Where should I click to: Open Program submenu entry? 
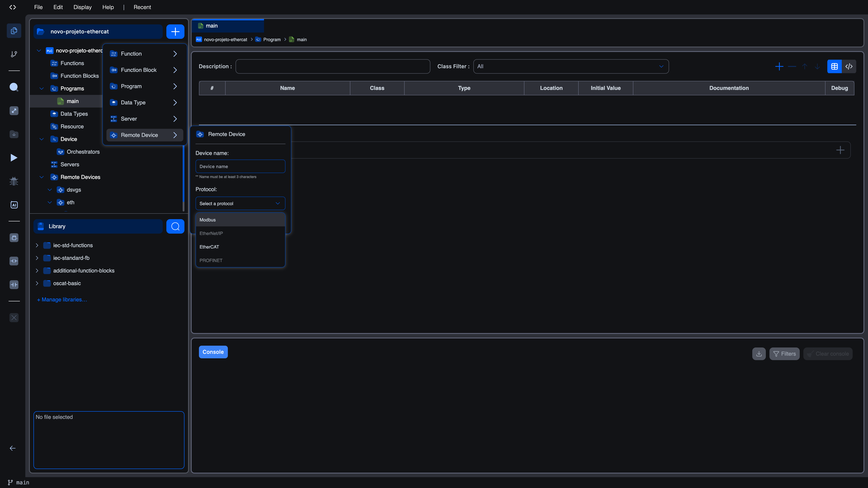[x=145, y=86]
